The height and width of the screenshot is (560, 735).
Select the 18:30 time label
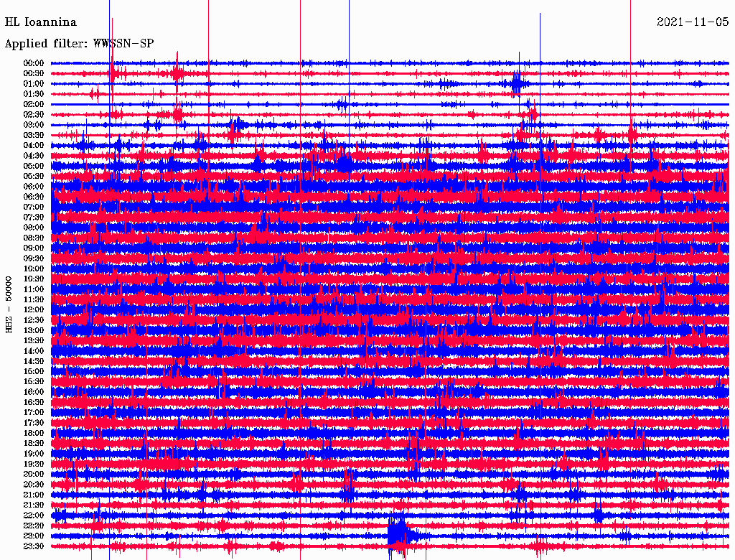pyautogui.click(x=34, y=443)
